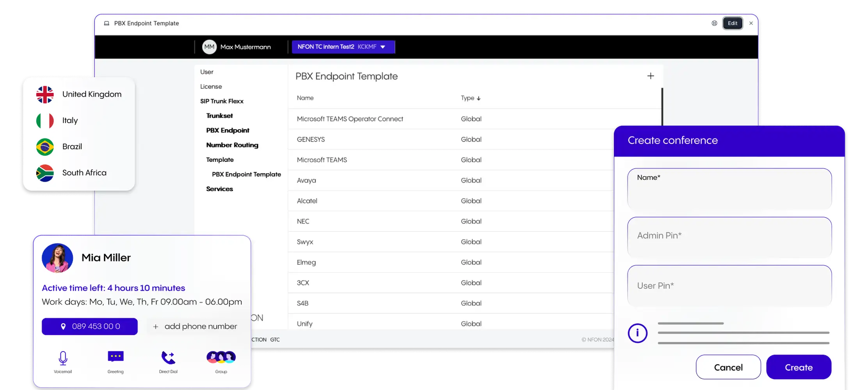Image resolution: width=868 pixels, height=390 pixels.
Task: Select the South Africa flag icon
Action: pyautogui.click(x=45, y=173)
